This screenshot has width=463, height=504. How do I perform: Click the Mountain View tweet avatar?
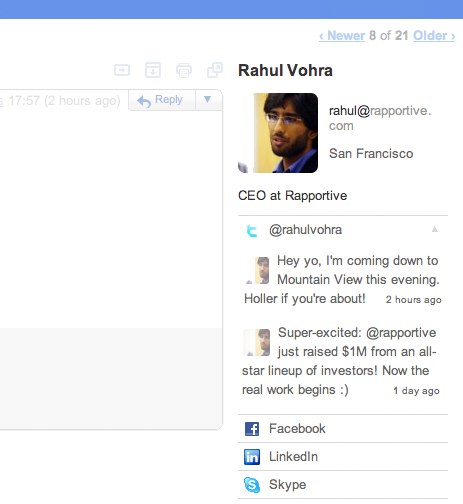(257, 270)
